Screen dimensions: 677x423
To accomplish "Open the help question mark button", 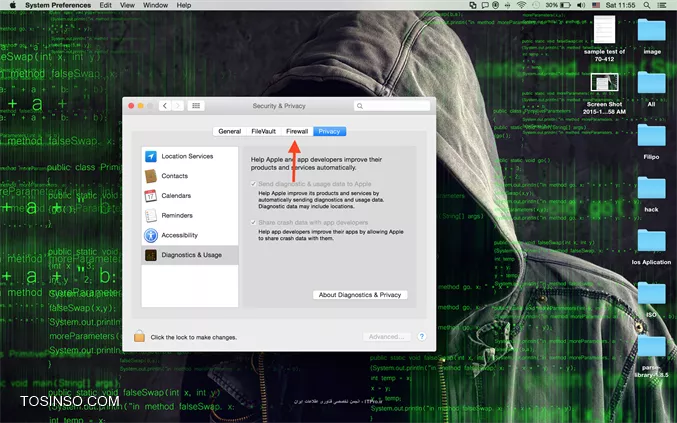I will click(422, 337).
